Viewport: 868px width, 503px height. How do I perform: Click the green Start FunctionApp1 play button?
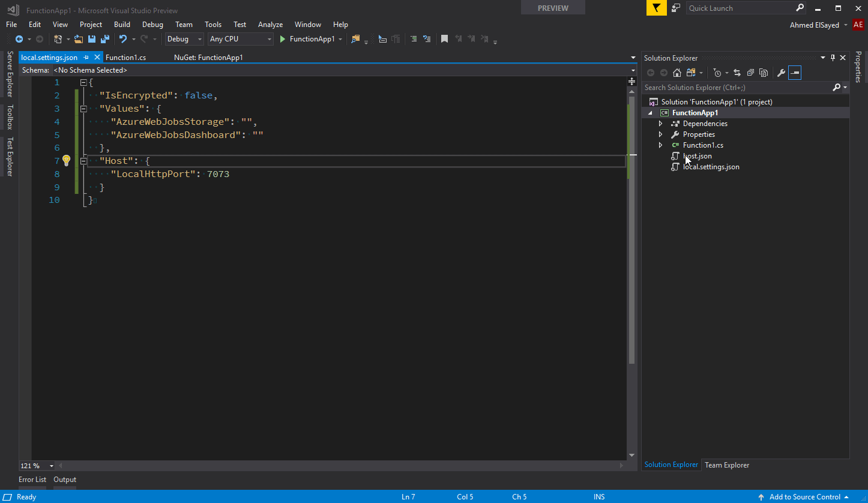[282, 39]
